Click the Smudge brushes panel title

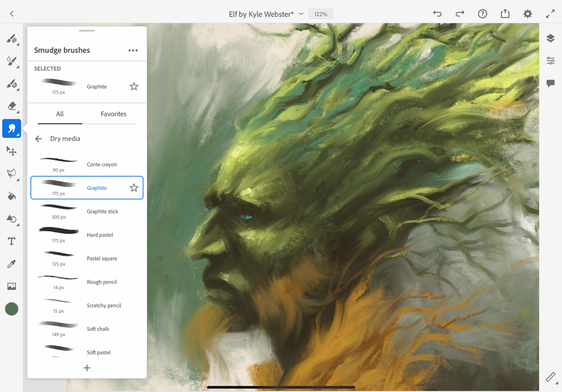coord(62,50)
